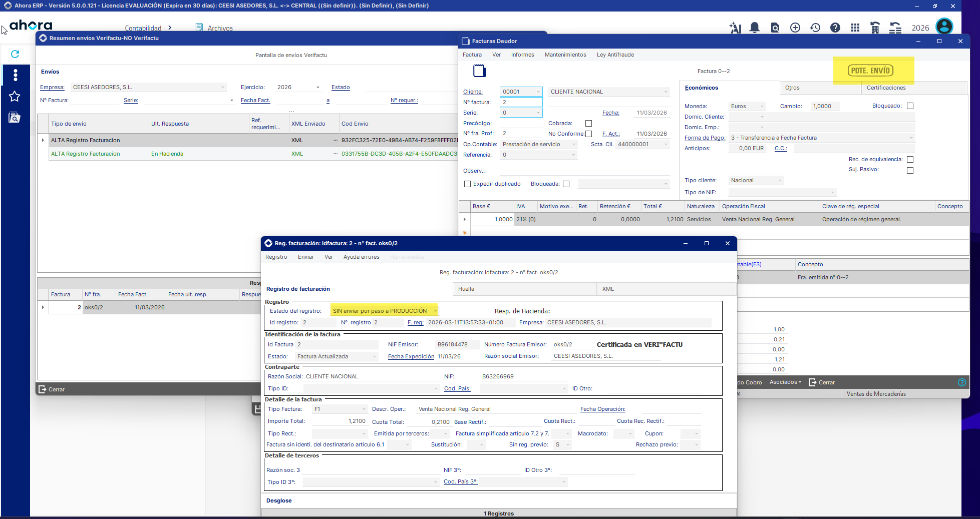Open the user profile avatar

(x=944, y=27)
